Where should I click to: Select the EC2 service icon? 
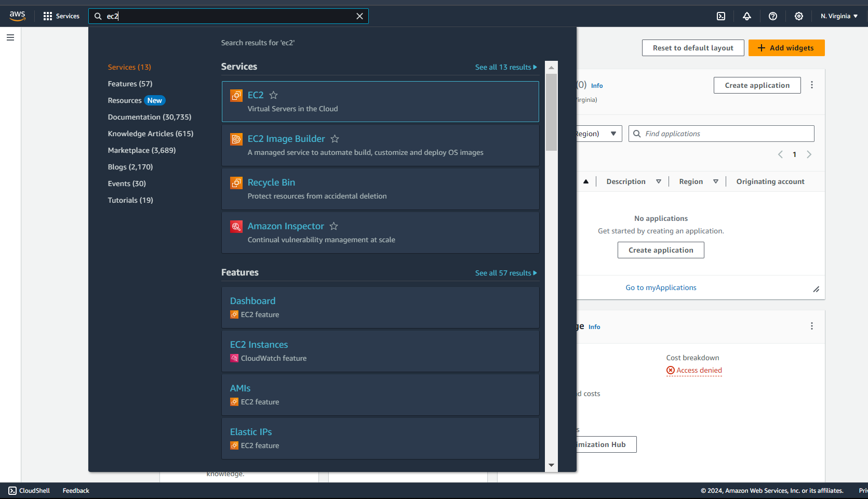pos(236,95)
